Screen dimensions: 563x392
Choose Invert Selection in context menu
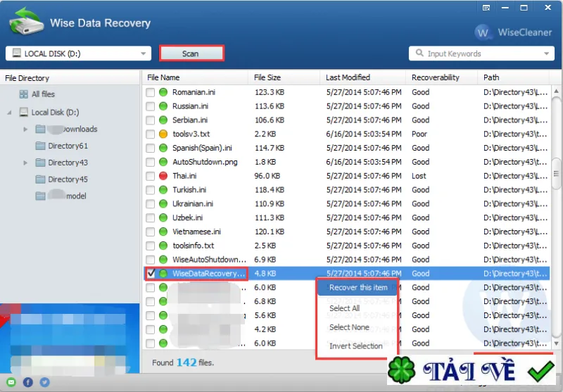(x=356, y=346)
